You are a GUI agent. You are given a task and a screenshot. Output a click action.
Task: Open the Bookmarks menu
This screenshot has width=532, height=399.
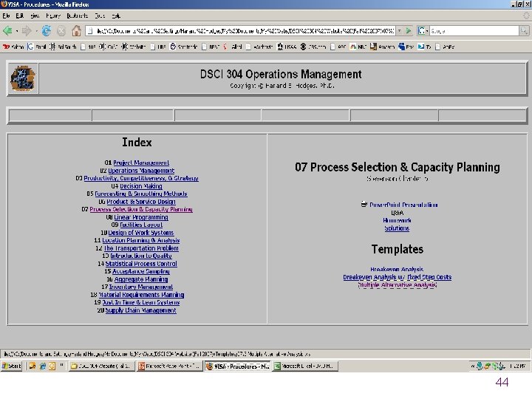77,16
